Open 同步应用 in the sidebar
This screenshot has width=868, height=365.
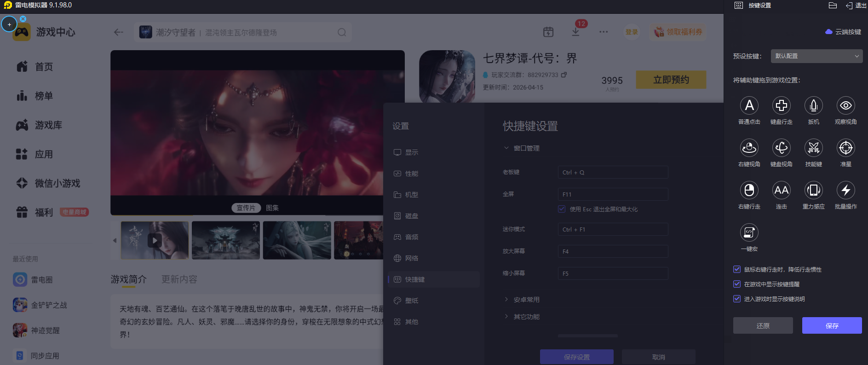coord(36,355)
